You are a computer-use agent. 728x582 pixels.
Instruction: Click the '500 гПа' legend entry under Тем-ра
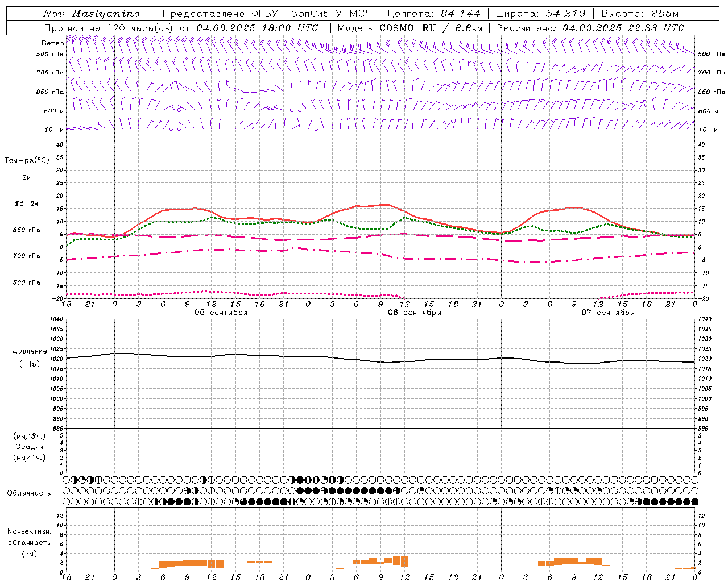(x=27, y=282)
